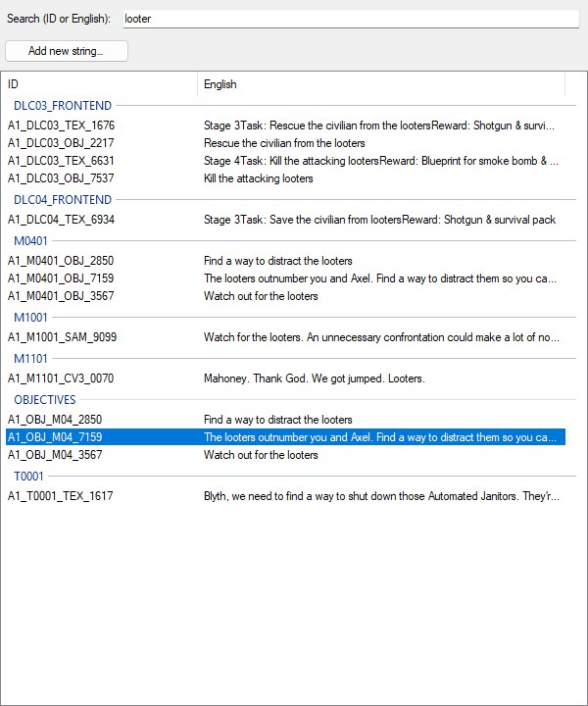Click text 'Blyth, we need to find a way...'
This screenshot has height=706, width=588.
[381, 496]
